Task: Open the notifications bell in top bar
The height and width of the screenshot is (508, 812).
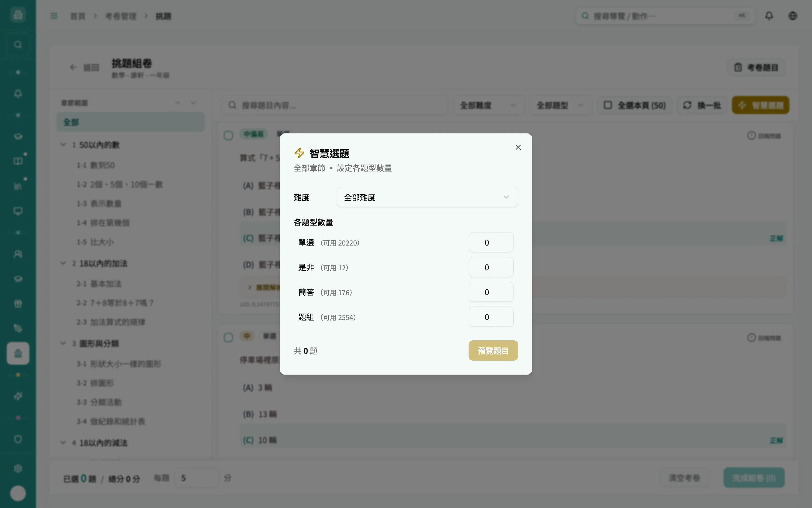Action: tap(769, 16)
